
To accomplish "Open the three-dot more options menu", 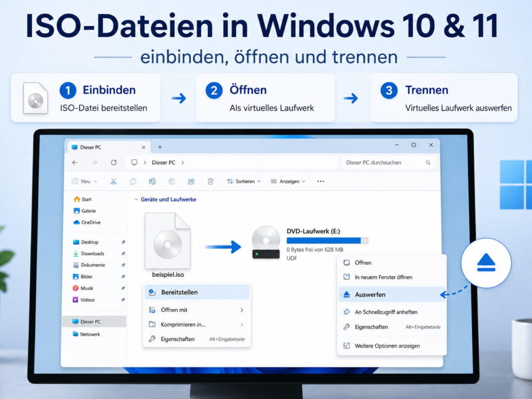I will [x=320, y=181].
